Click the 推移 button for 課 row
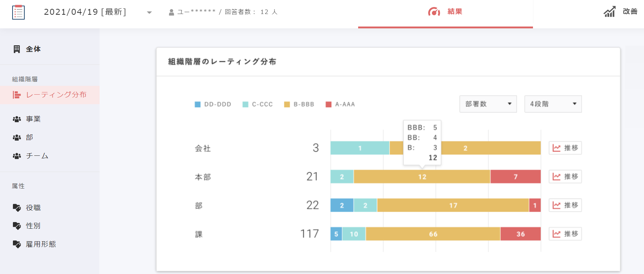644x274 pixels. coord(565,234)
